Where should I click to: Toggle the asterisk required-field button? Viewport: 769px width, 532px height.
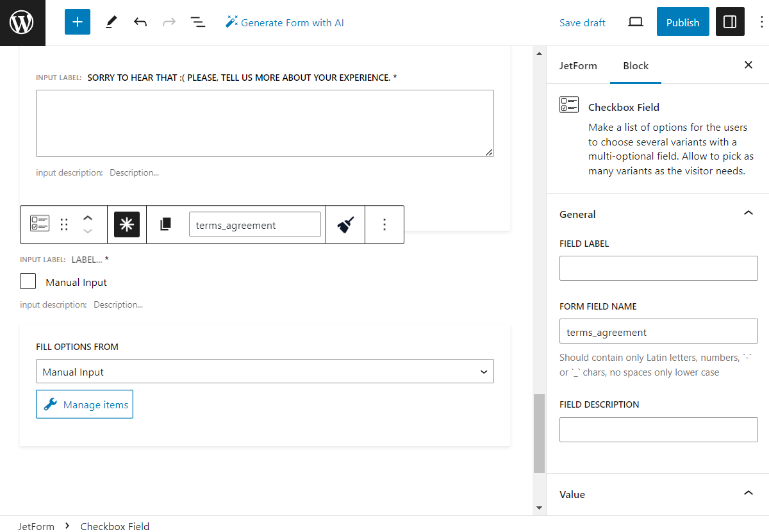[126, 224]
